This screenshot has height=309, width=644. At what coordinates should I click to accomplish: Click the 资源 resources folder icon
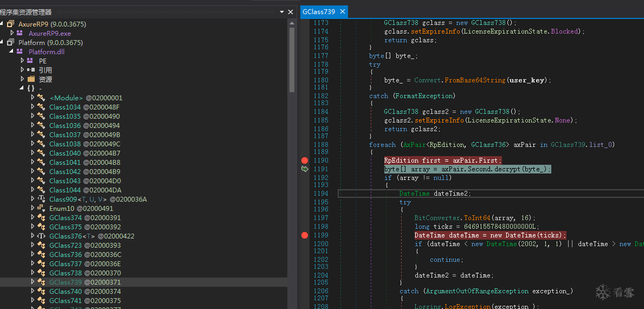pos(30,79)
